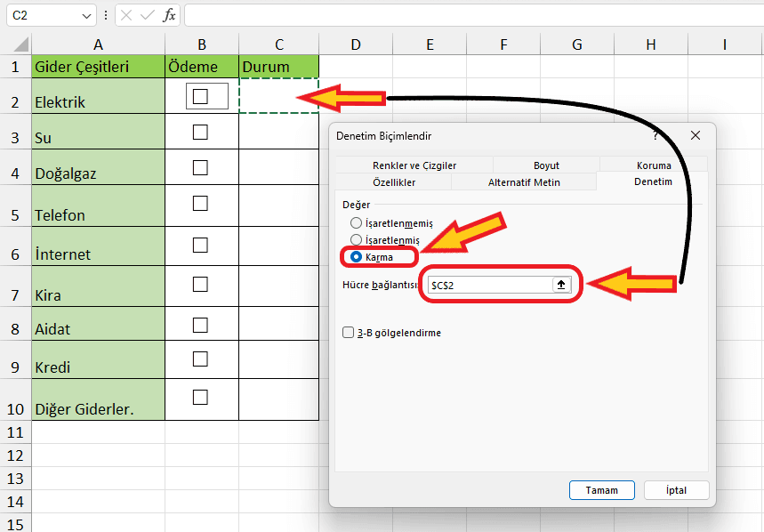Open the Name Box dropdown arrow
764x532 pixels.
86,16
